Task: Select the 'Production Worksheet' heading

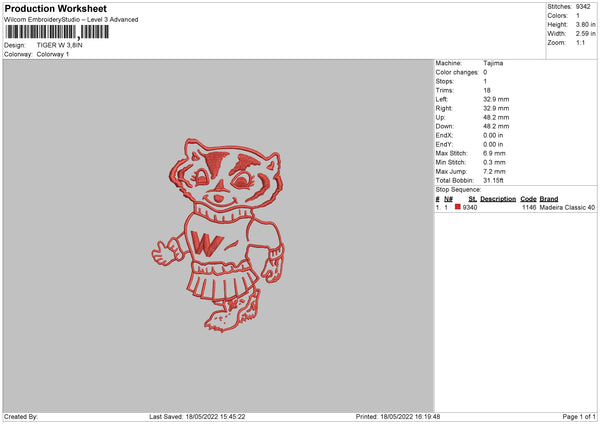Action: coord(55,8)
